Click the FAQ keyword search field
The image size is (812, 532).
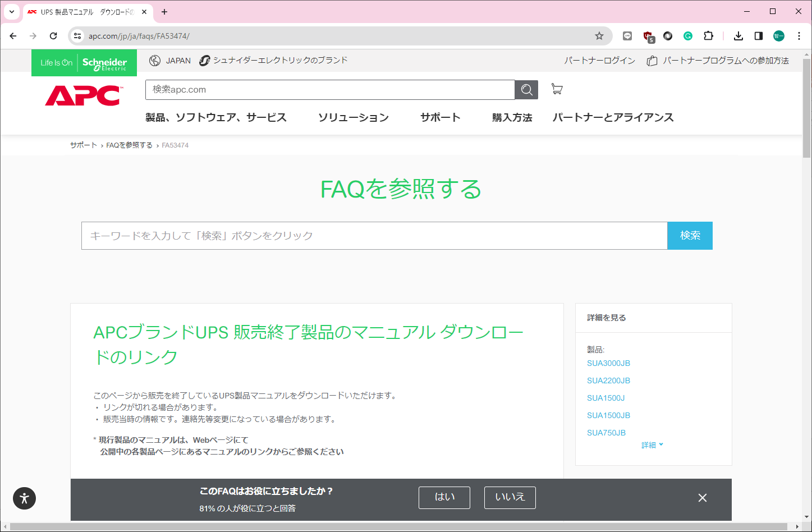374,236
